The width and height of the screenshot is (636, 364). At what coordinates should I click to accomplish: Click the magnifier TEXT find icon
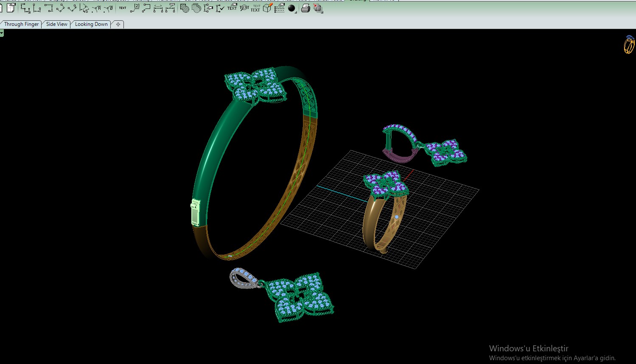tap(244, 8)
